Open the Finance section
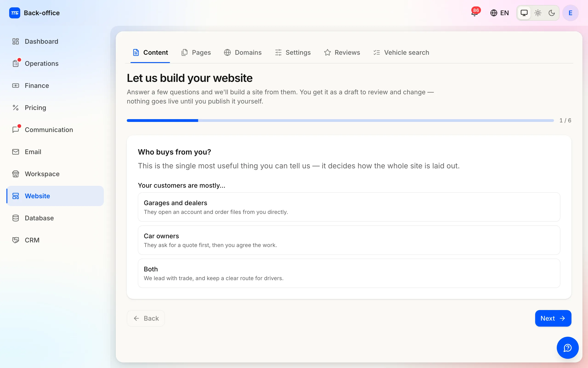This screenshot has height=368, width=588. [x=55, y=86]
